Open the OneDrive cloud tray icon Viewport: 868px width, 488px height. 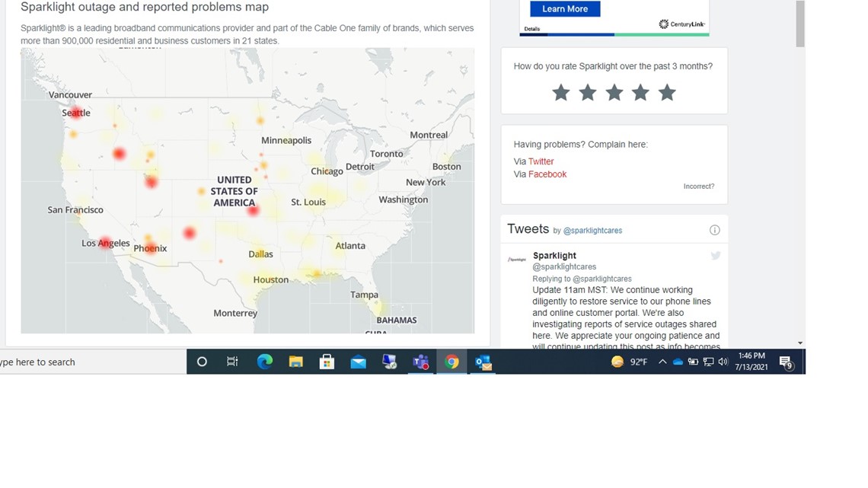coord(678,362)
